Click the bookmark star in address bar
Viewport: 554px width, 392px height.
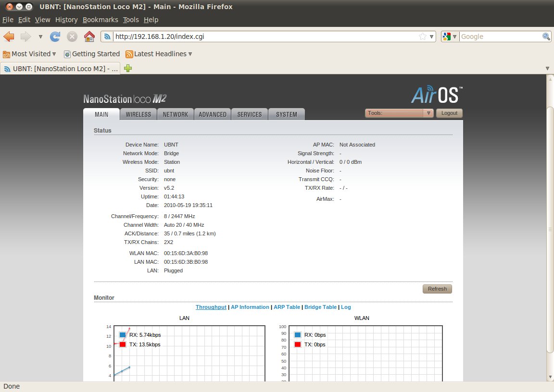point(422,37)
